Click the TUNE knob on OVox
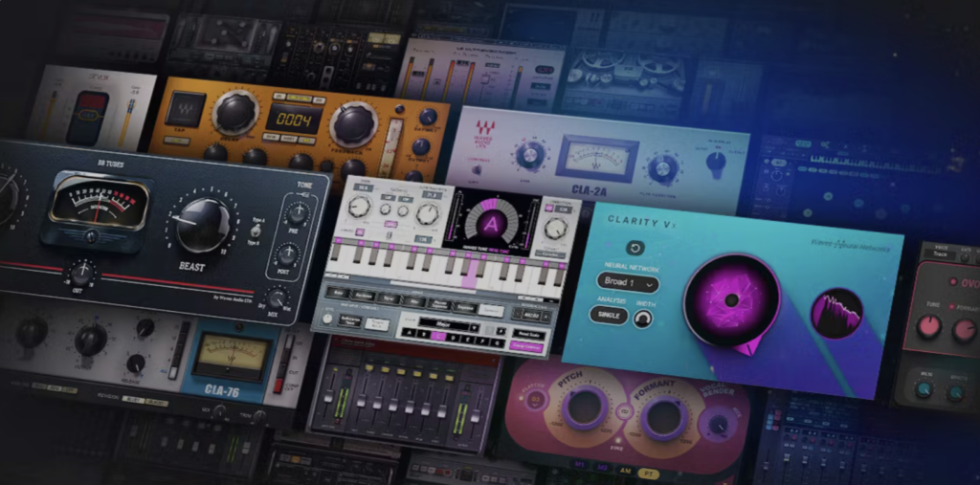980x485 pixels. (x=928, y=327)
